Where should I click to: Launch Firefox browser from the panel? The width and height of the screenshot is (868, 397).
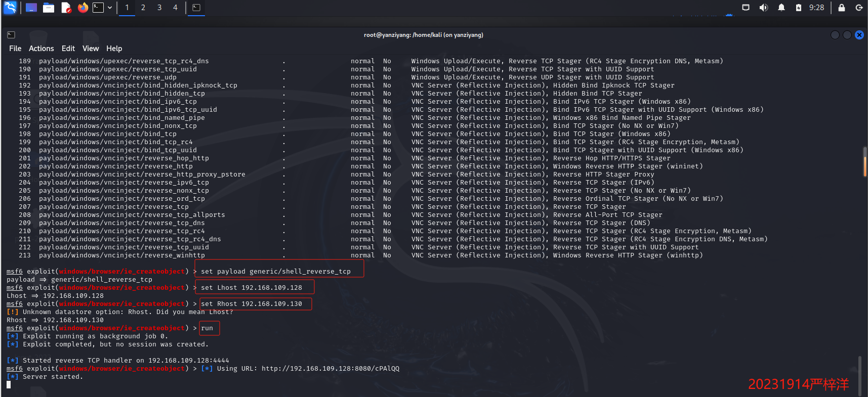coord(82,8)
